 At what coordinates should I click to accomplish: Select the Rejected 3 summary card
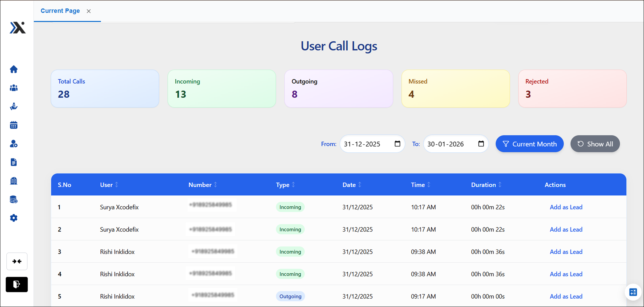tap(572, 89)
